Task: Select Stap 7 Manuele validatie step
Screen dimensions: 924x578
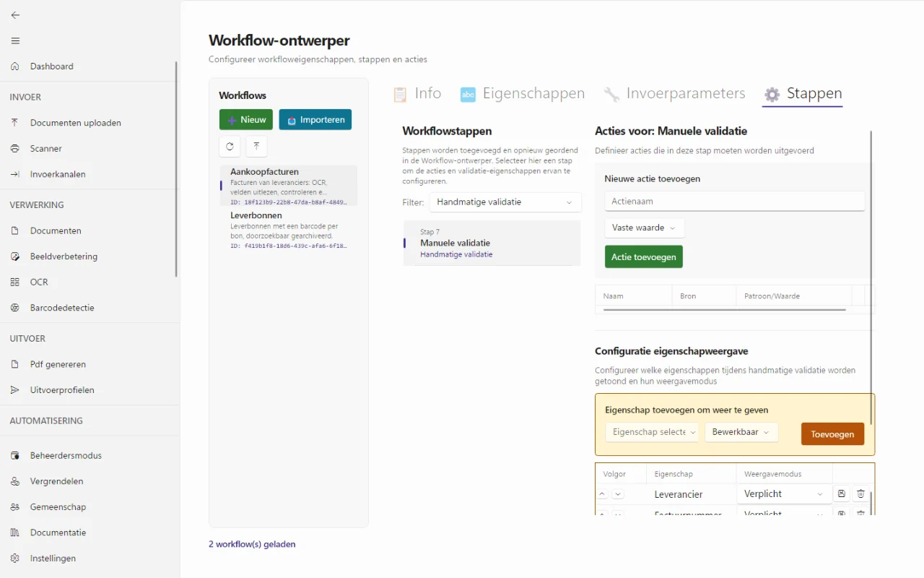Action: (492, 243)
